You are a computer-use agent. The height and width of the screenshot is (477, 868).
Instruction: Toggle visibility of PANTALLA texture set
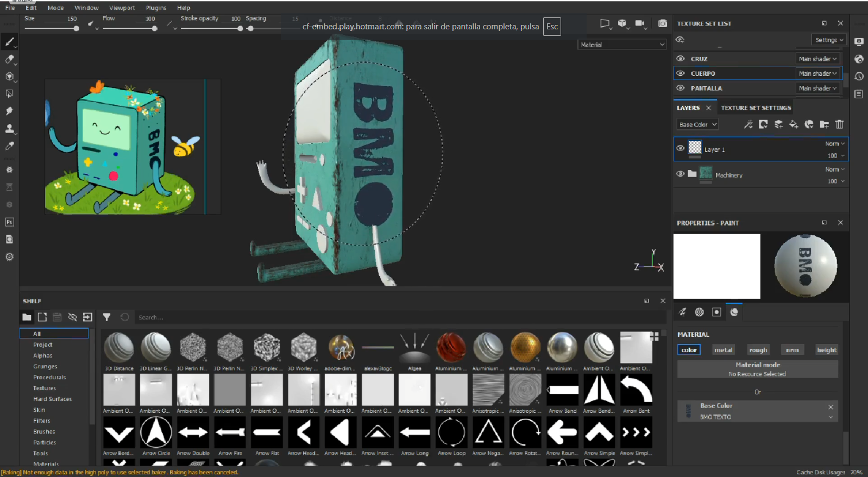(680, 88)
